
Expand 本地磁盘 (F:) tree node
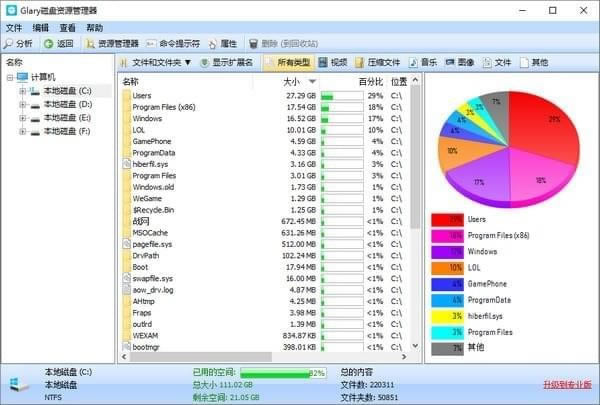[x=23, y=131]
